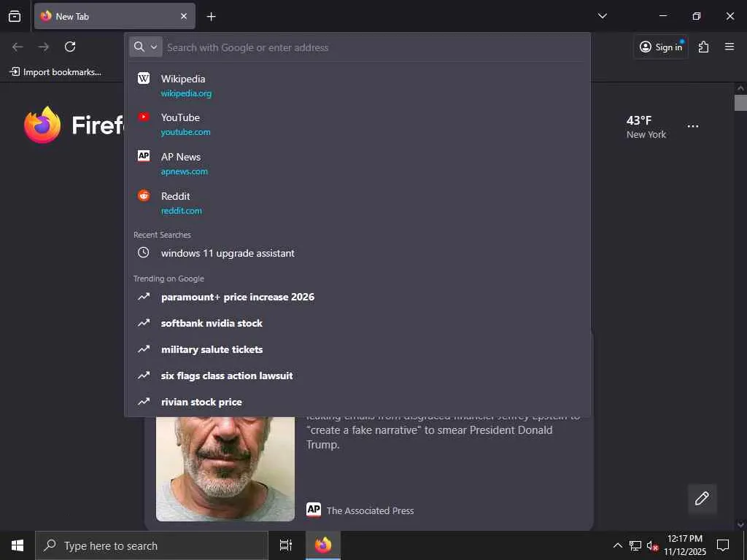This screenshot has width=747, height=560.
Task: Click the youtube.com URL text
Action: point(185,132)
